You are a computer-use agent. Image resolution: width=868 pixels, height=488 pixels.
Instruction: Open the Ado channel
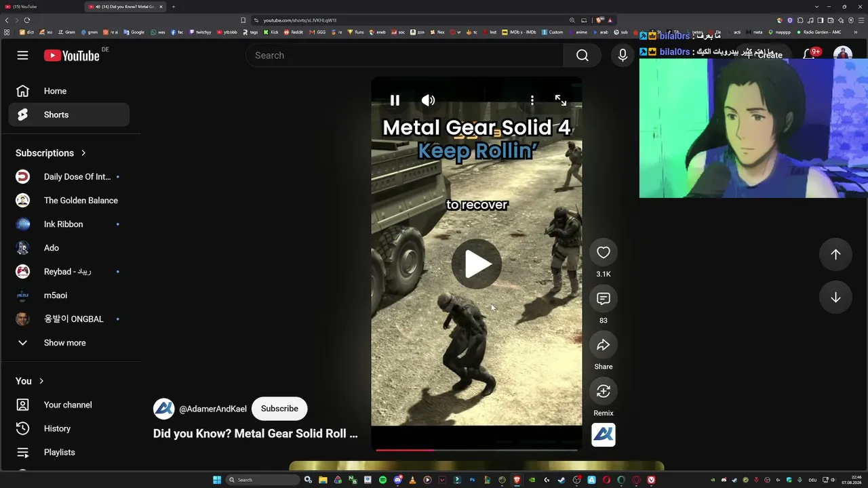pyautogui.click(x=68, y=248)
